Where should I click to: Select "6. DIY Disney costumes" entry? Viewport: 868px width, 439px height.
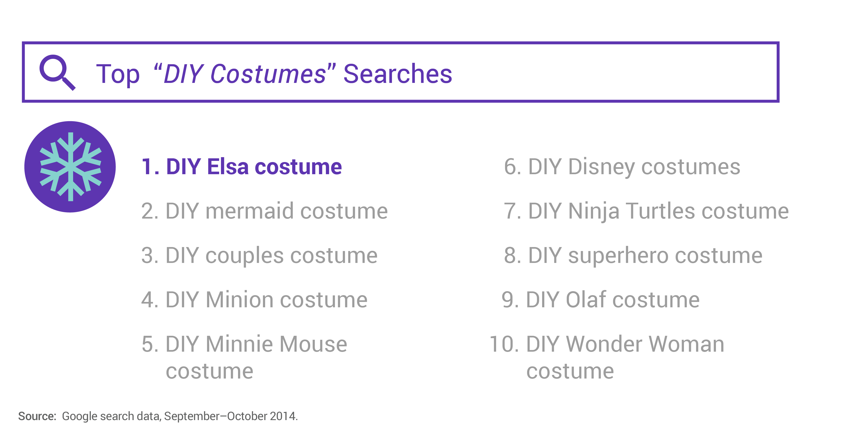coord(622,166)
